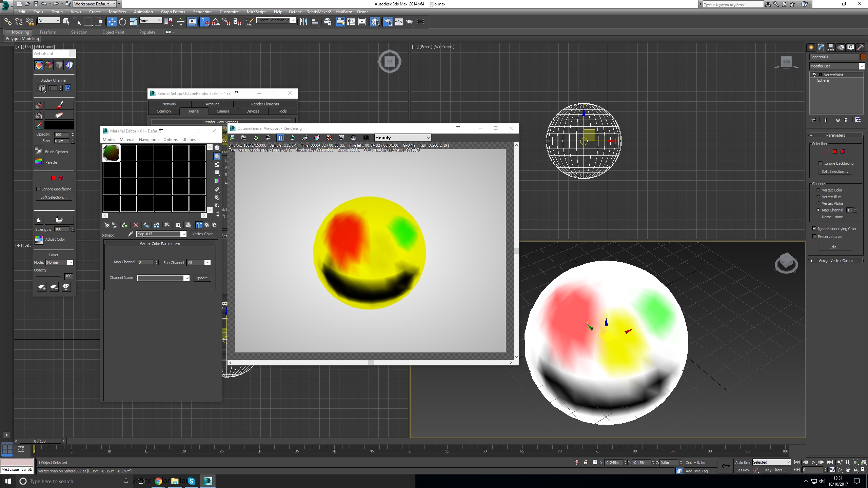
Task: Select the first material sample slot
Action: 111,153
